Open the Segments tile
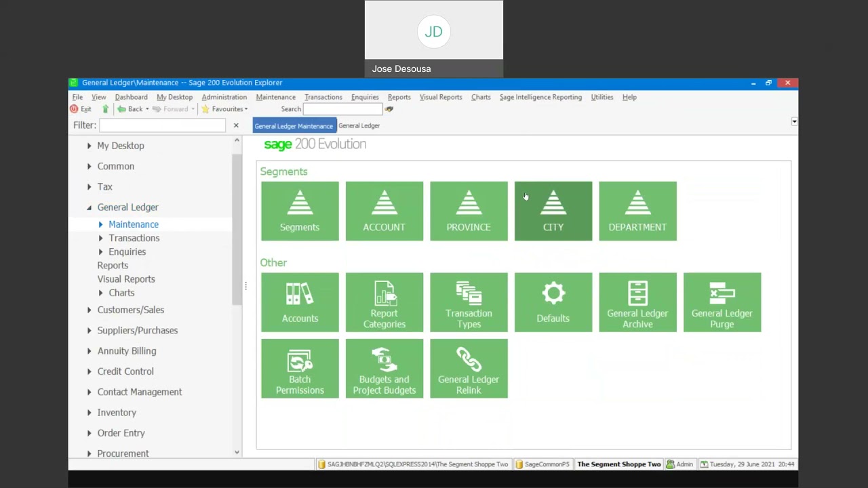This screenshot has height=488, width=868. tap(300, 211)
